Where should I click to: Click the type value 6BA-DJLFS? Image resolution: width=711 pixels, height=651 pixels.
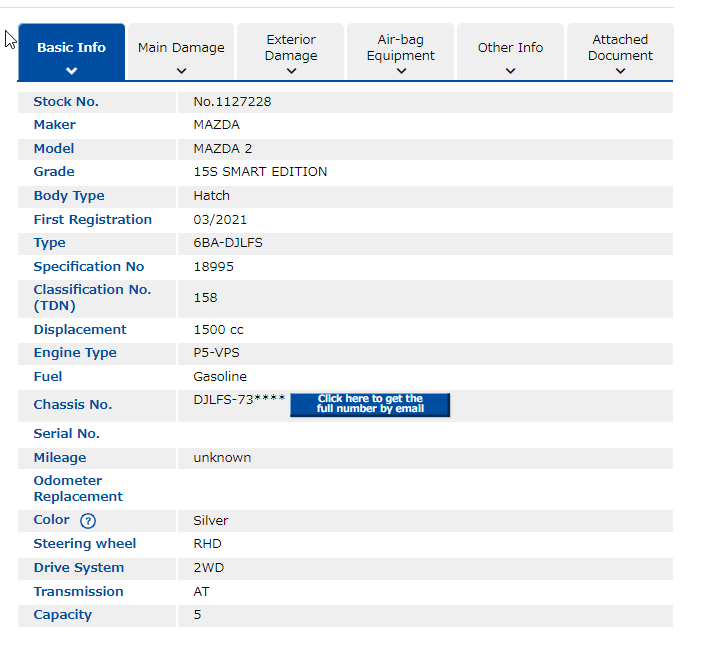point(228,243)
